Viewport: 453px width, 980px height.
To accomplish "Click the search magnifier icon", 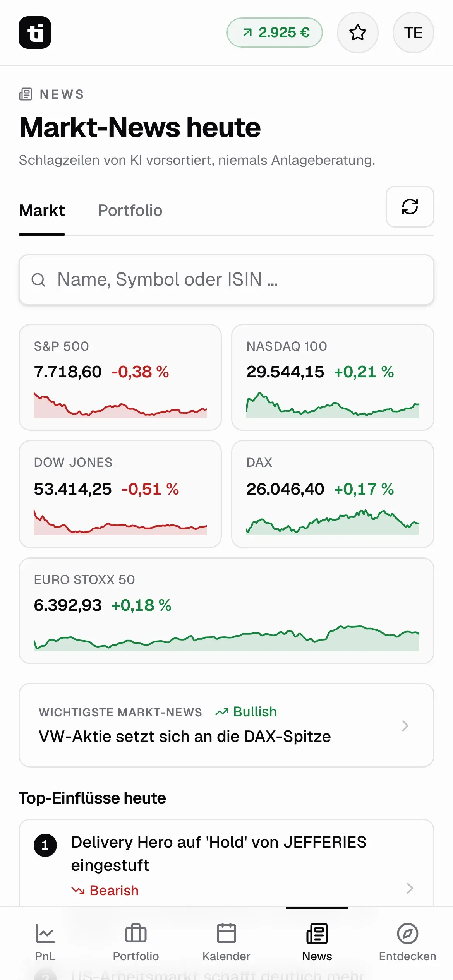I will 38,280.
